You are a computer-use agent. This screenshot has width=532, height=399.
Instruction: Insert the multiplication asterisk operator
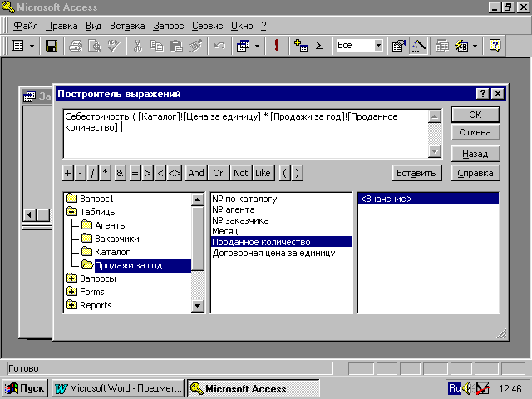[106, 173]
